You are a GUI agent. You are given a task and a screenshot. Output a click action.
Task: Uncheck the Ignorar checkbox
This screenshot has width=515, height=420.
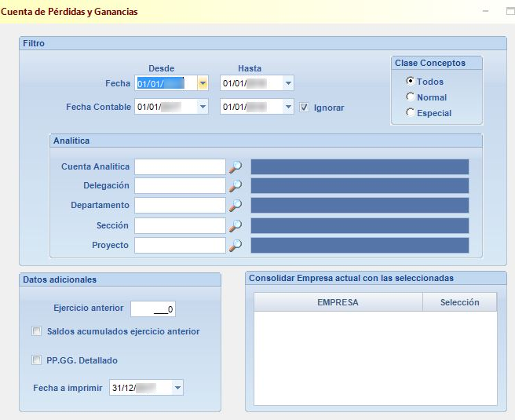[304, 108]
